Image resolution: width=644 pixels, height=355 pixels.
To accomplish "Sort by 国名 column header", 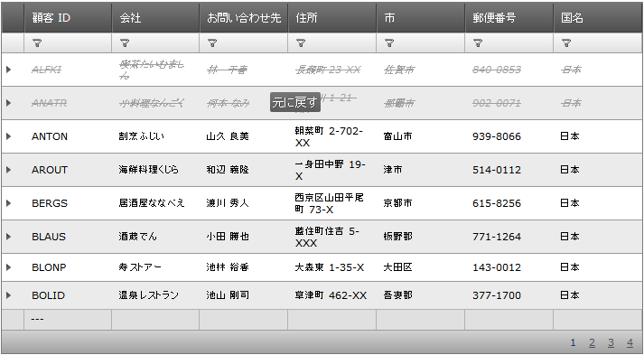I will 598,18.
